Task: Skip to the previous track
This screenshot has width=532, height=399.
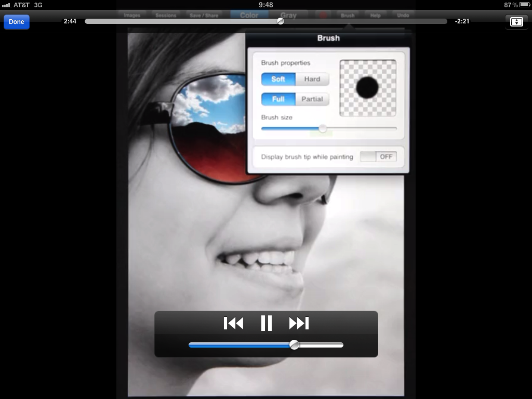Action: click(x=233, y=323)
